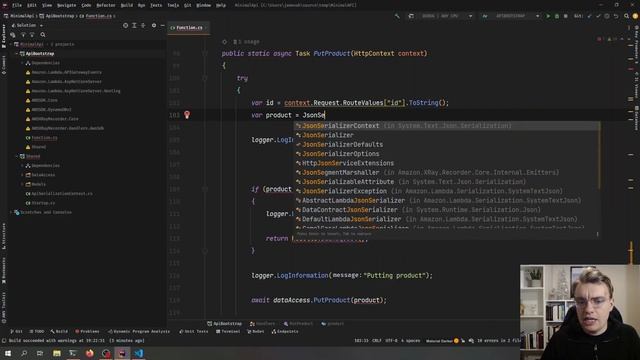
Task: Open Visual Studio Code from taskbar
Action: click(139, 353)
